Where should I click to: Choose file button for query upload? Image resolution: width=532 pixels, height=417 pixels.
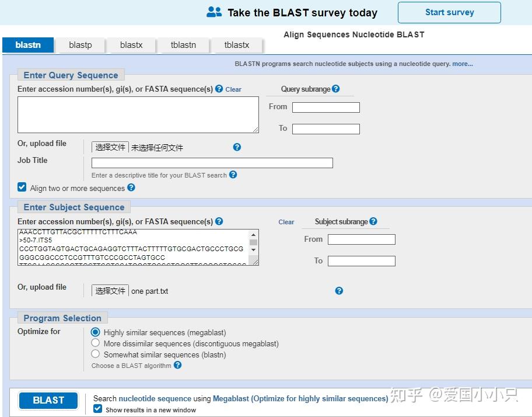click(x=110, y=147)
